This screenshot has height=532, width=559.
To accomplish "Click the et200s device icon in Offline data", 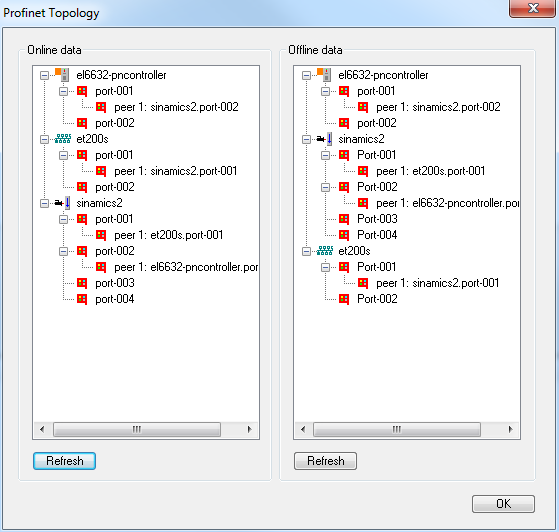I will click(x=325, y=251).
